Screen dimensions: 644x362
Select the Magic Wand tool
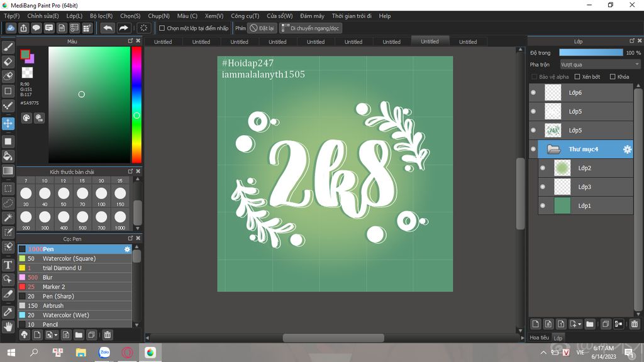tap(8, 217)
